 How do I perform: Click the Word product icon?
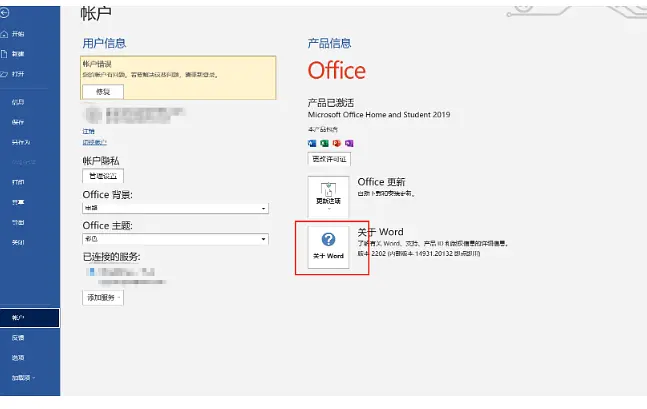(312, 143)
